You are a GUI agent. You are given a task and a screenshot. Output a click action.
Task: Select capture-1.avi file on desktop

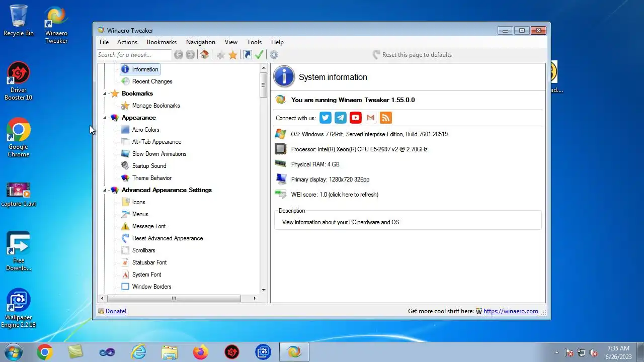click(x=19, y=195)
